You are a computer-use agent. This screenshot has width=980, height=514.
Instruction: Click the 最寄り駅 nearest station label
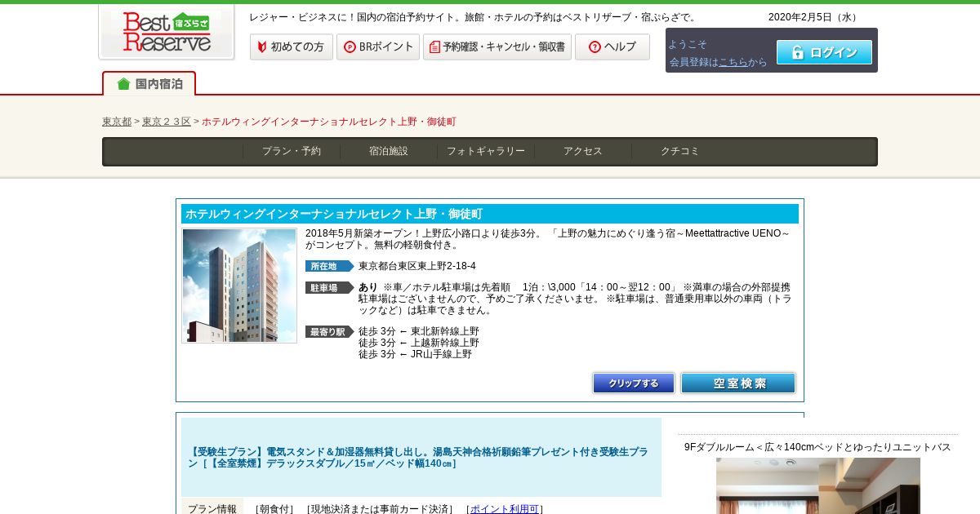tap(329, 331)
